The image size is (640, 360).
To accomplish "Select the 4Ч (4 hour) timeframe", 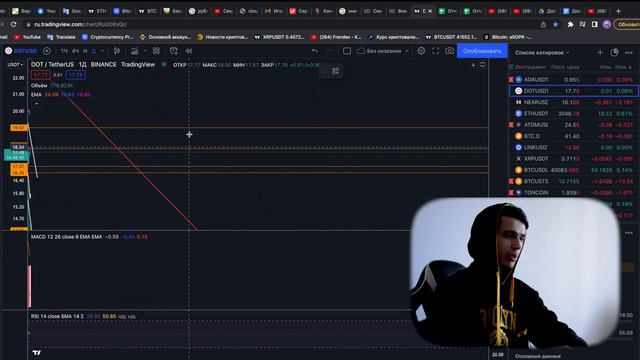I will pyautogui.click(x=75, y=51).
